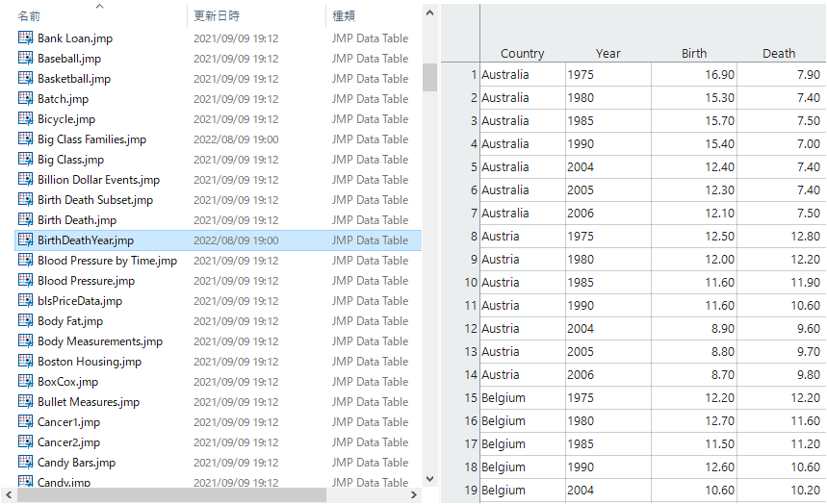The height and width of the screenshot is (504, 827).
Task: Click the vertical scrollbar thumb
Action: tap(429, 78)
